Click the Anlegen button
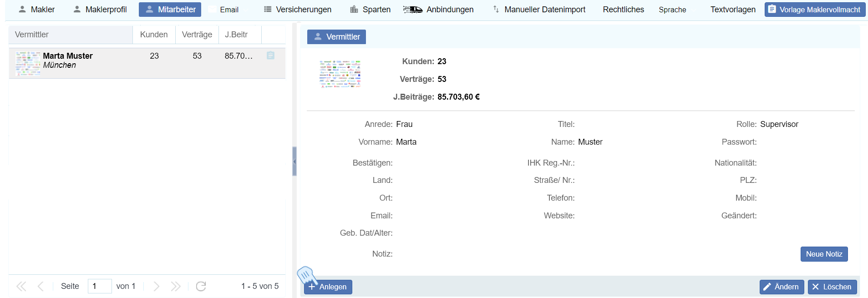The height and width of the screenshot is (298, 868). (x=328, y=287)
